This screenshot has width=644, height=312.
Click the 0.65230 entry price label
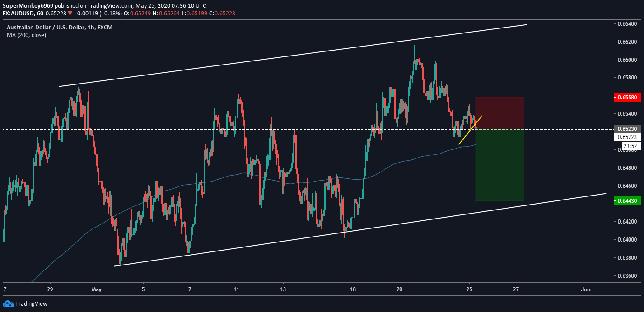[627, 129]
